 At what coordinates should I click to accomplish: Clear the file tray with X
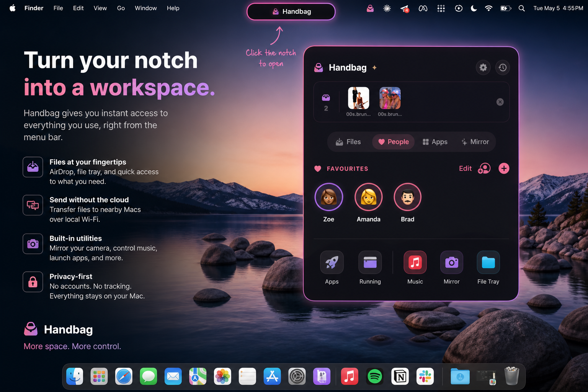[x=500, y=102]
